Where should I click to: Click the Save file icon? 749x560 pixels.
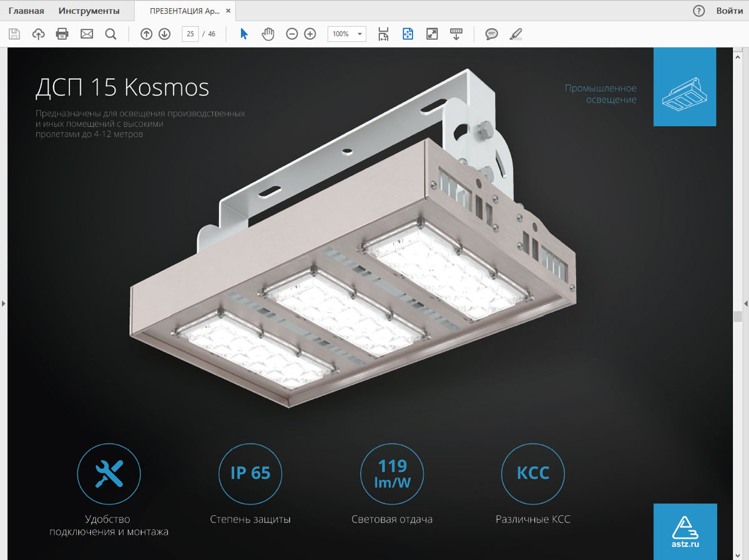click(14, 34)
